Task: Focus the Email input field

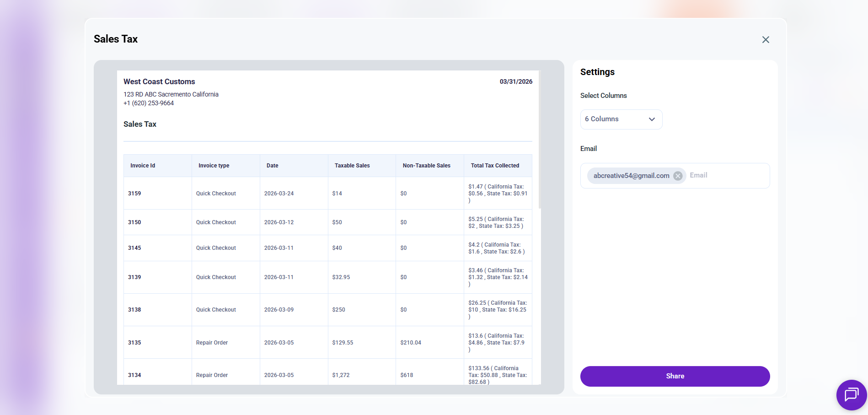Action: [726, 176]
